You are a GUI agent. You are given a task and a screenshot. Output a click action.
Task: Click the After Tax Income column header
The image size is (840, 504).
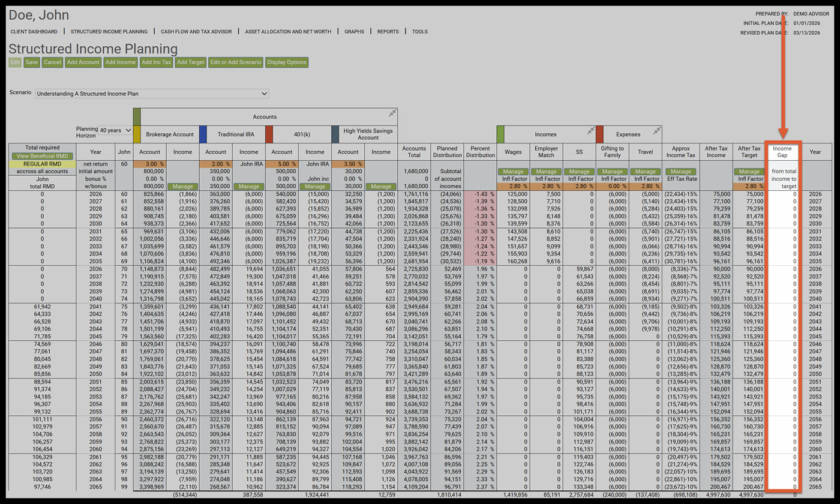(x=715, y=152)
